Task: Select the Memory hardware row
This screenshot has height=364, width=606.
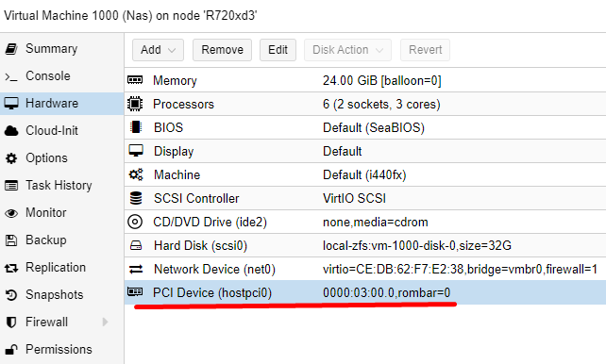Action: pos(365,80)
